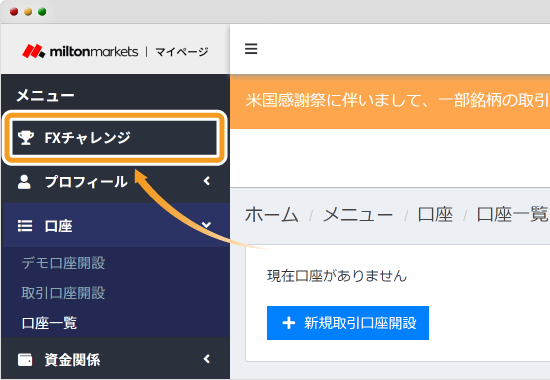Click メニュー in the breadcrumb
Viewport: 550px width, 380px height.
point(357,214)
